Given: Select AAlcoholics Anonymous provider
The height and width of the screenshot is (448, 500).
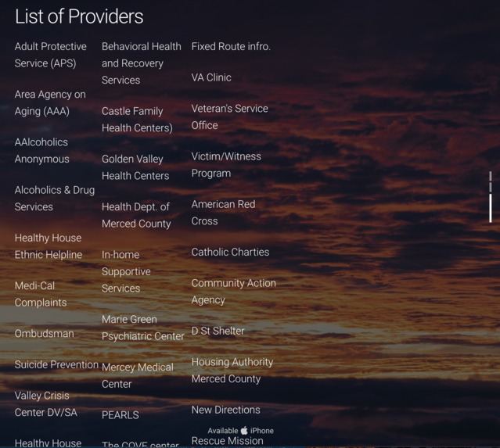Looking at the screenshot, I should point(41,150).
